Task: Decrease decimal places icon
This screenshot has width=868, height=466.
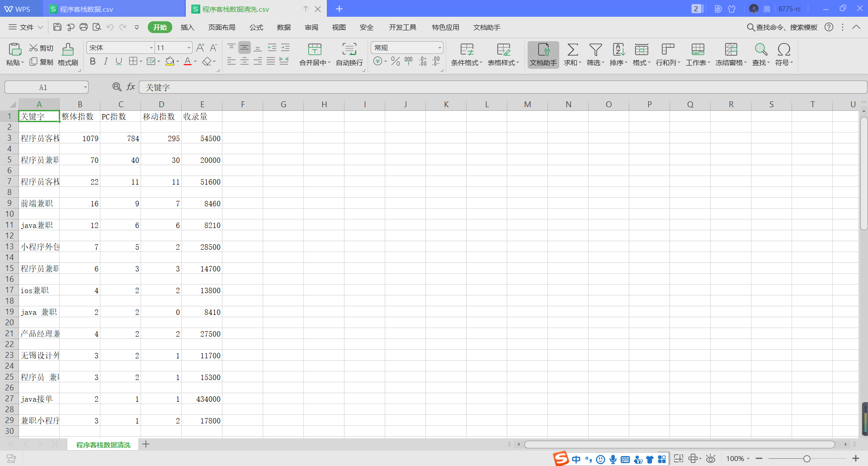Action: click(x=436, y=61)
